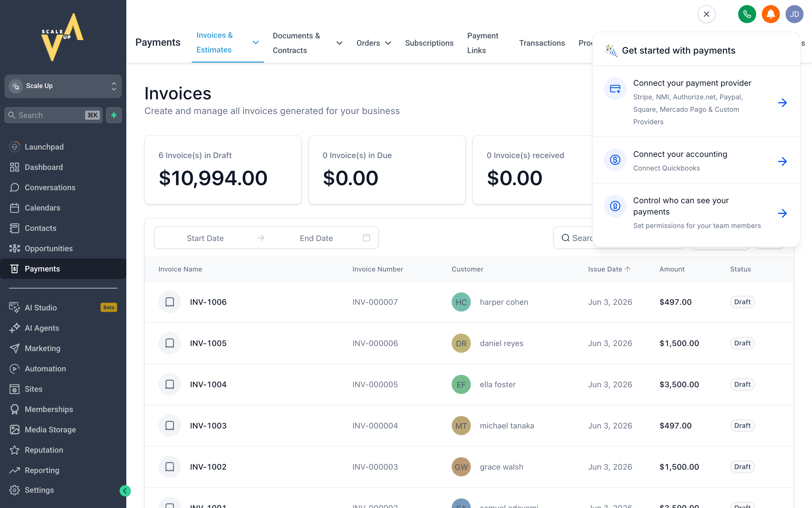
Task: Open Connect your payment provider
Action: pos(696,102)
